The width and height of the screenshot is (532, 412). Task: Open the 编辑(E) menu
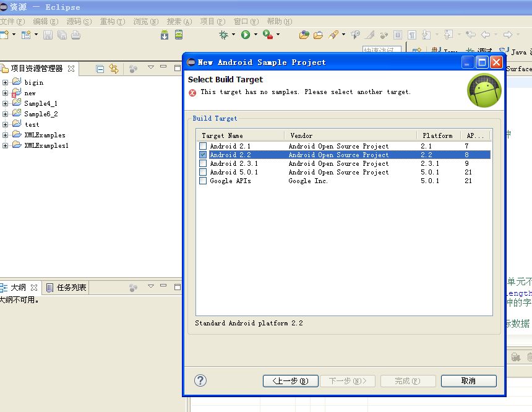[x=45, y=22]
